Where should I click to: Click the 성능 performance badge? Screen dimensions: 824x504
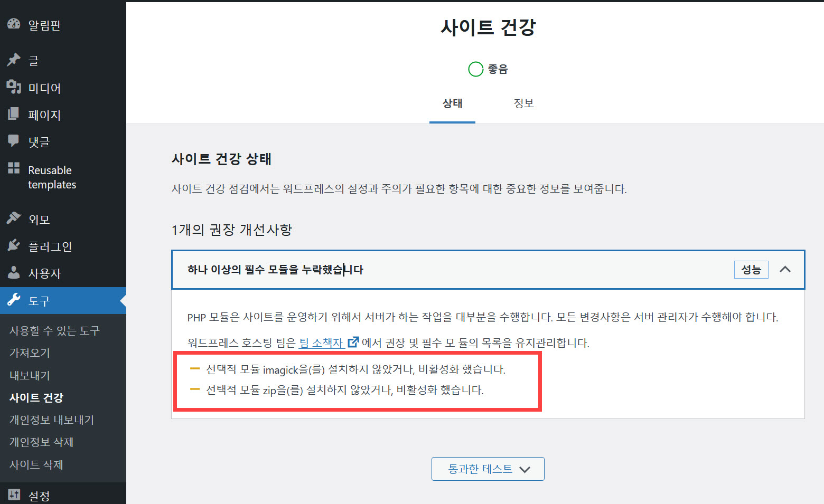751,269
